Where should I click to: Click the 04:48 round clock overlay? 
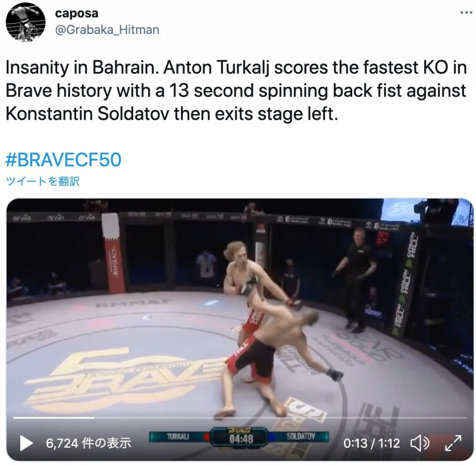241,439
